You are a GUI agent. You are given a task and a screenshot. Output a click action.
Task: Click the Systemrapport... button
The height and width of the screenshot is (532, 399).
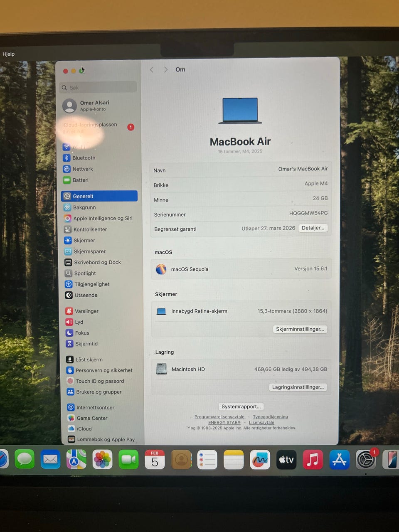241,407
